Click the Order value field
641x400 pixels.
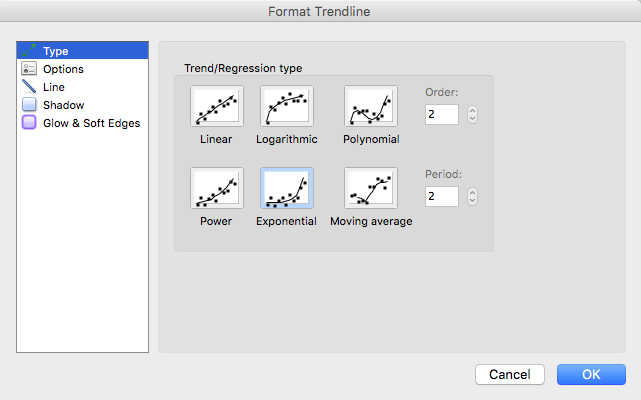coord(442,114)
